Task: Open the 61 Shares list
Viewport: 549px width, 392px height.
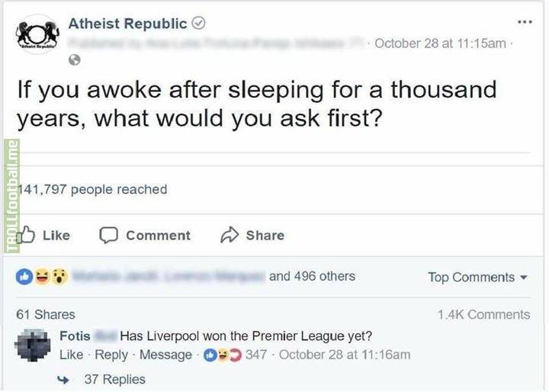Action: click(45, 314)
